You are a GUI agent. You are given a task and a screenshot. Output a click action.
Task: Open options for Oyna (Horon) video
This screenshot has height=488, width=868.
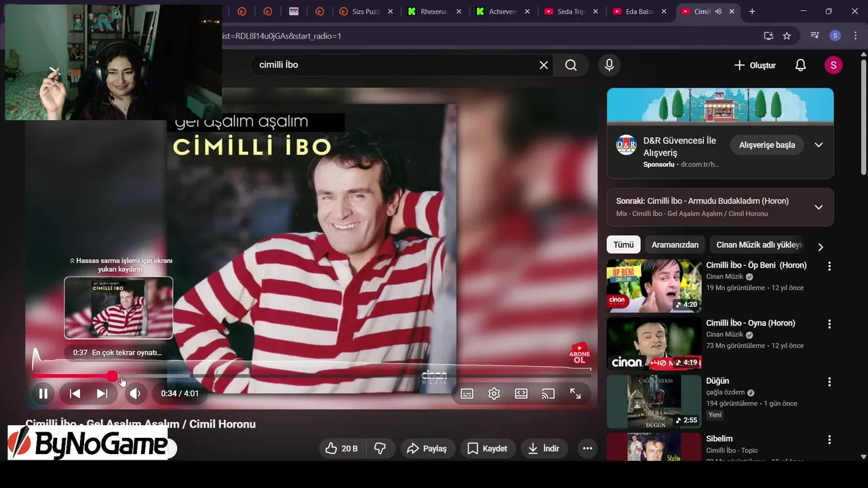coord(829,324)
